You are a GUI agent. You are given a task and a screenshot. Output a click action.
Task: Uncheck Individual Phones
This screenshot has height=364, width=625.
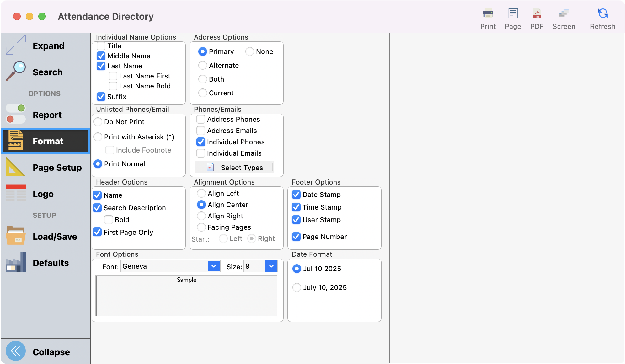tap(200, 142)
